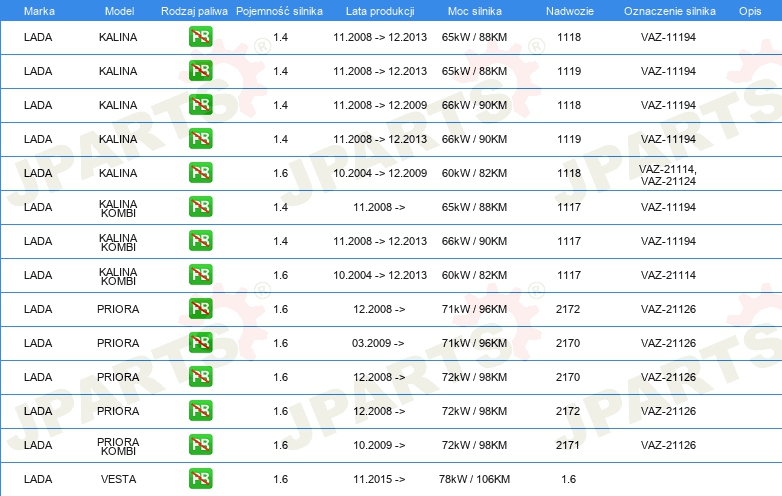Click the 10.2004 -> 12.2009 date cell
The width and height of the screenshot is (782, 496).
tap(380, 173)
